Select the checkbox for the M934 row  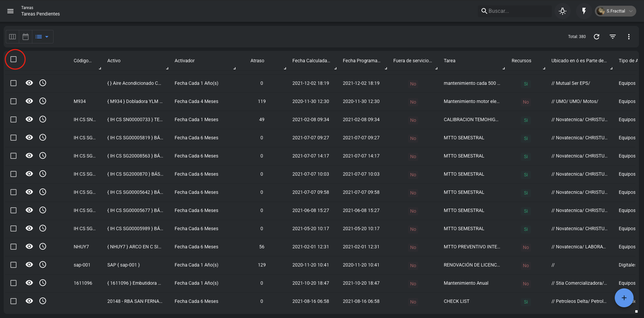(x=13, y=101)
